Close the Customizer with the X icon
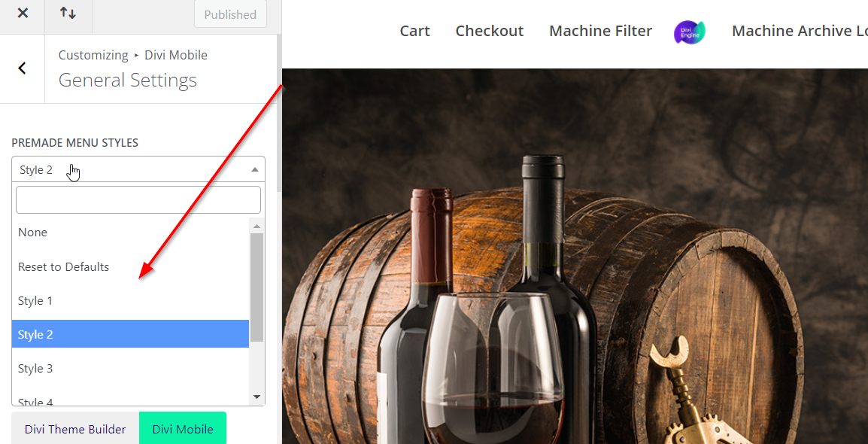This screenshot has height=444, width=868. tap(23, 13)
